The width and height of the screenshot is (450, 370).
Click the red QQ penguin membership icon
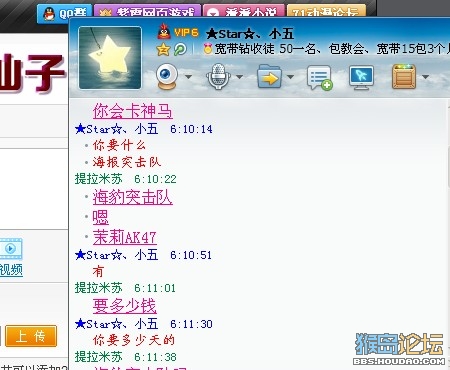(164, 31)
